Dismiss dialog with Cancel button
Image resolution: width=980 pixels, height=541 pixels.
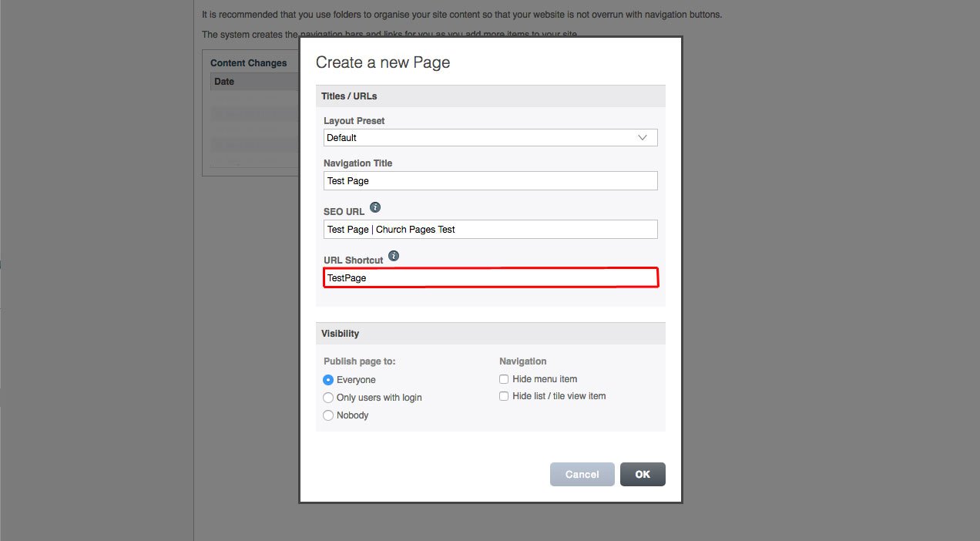click(582, 475)
